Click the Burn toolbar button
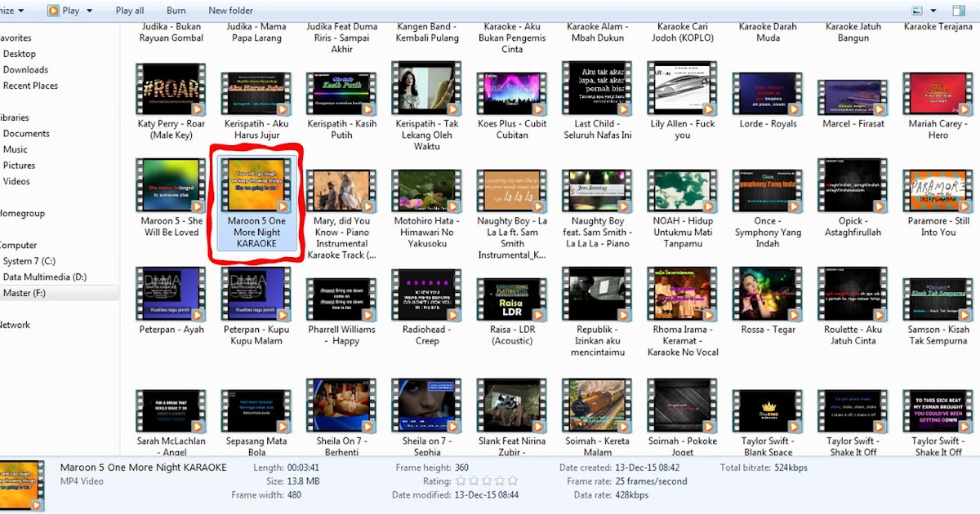Screen dimensions: 980x514 176,11
